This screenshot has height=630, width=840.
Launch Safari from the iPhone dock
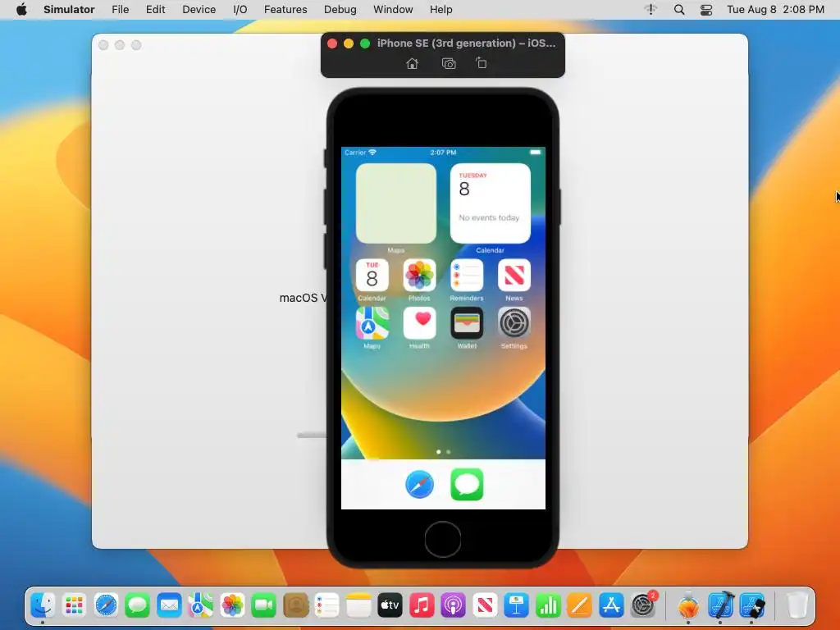[x=419, y=484]
